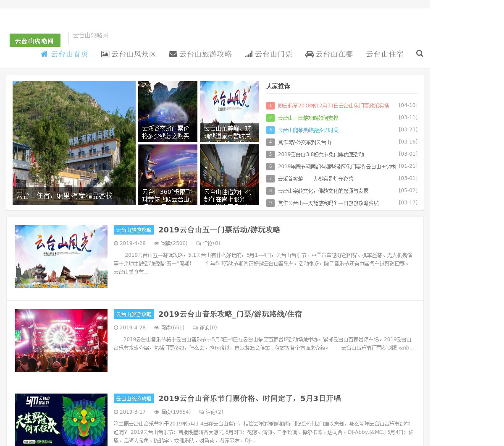504x446 pixels.
Task: Click the home icon beside 云台山首页
Action: (45, 54)
